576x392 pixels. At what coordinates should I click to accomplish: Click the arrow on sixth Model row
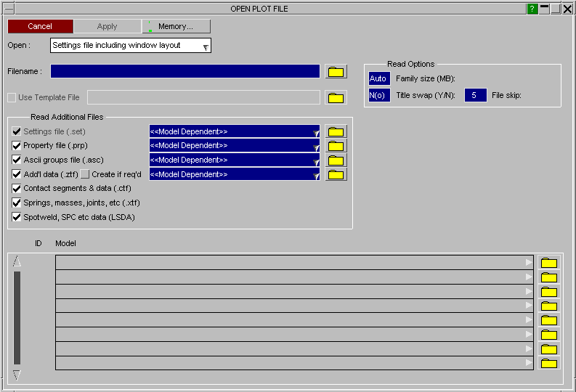click(529, 334)
